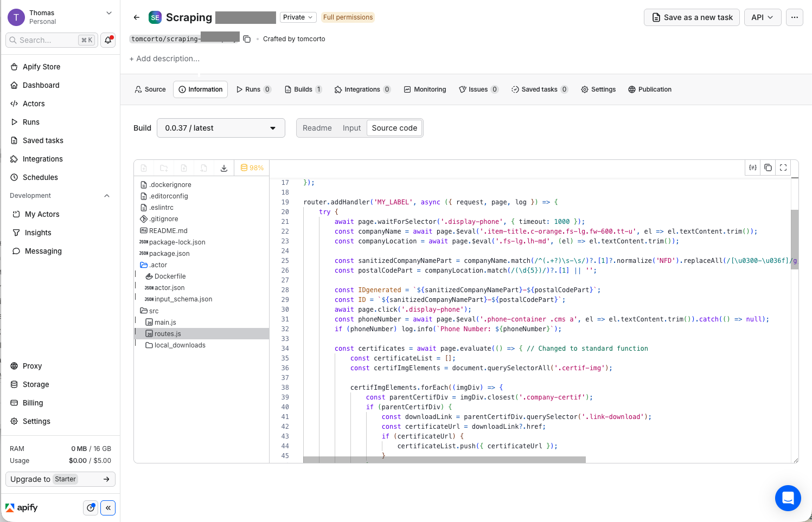
Task: Click Save as a new task
Action: [692, 17]
